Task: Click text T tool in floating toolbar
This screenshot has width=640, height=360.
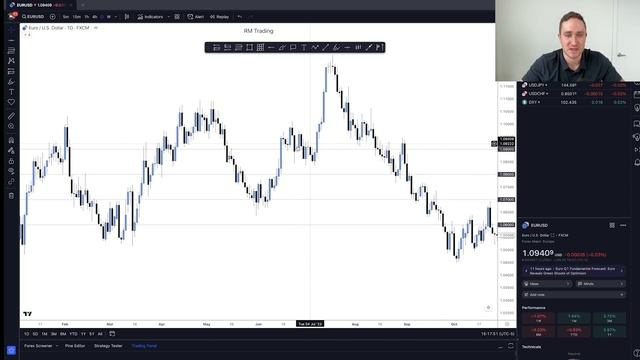Action: tap(304, 47)
